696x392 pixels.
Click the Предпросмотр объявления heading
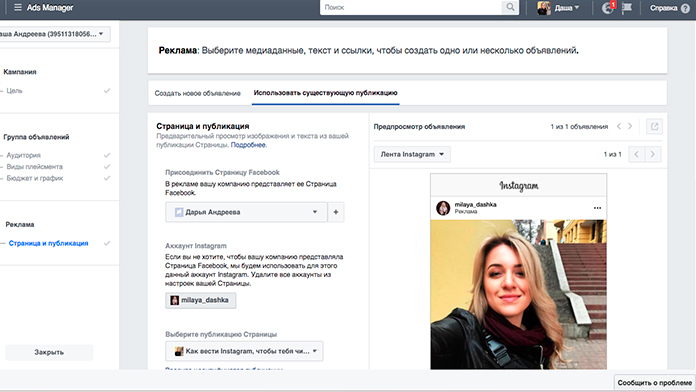click(x=419, y=127)
